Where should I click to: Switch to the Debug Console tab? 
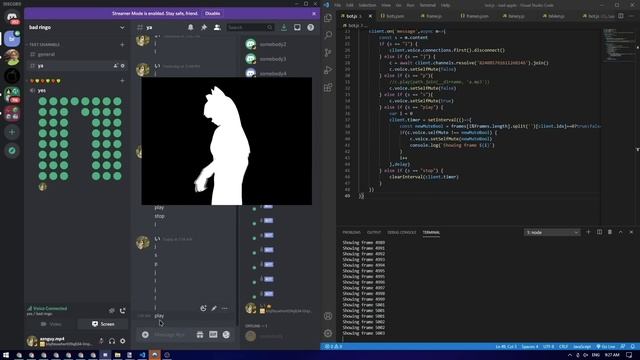point(402,232)
